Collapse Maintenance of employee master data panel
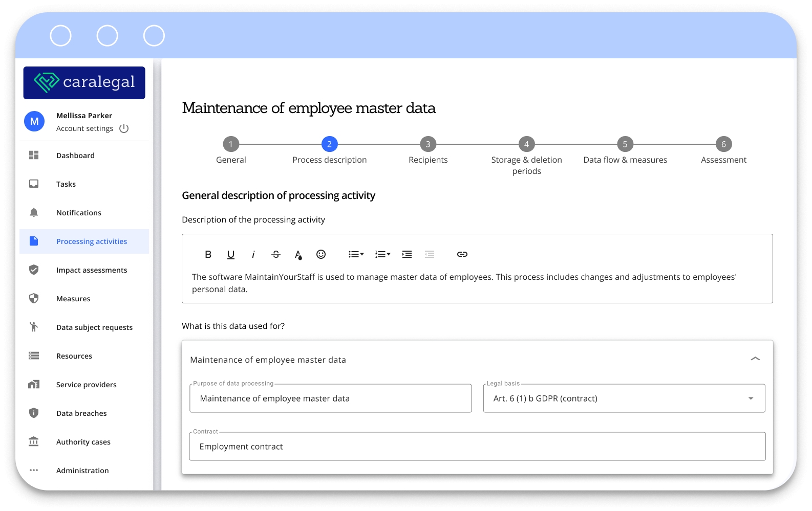Image resolution: width=812 pixels, height=511 pixels. point(755,359)
